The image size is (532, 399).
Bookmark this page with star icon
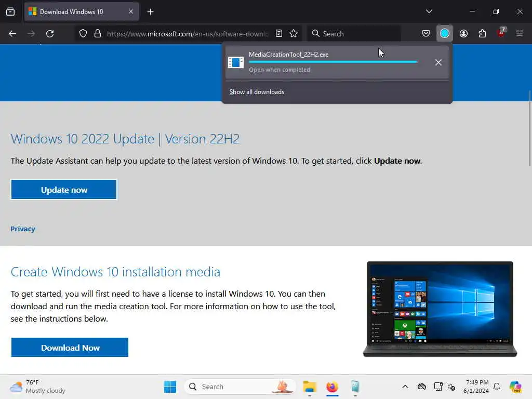pos(294,33)
